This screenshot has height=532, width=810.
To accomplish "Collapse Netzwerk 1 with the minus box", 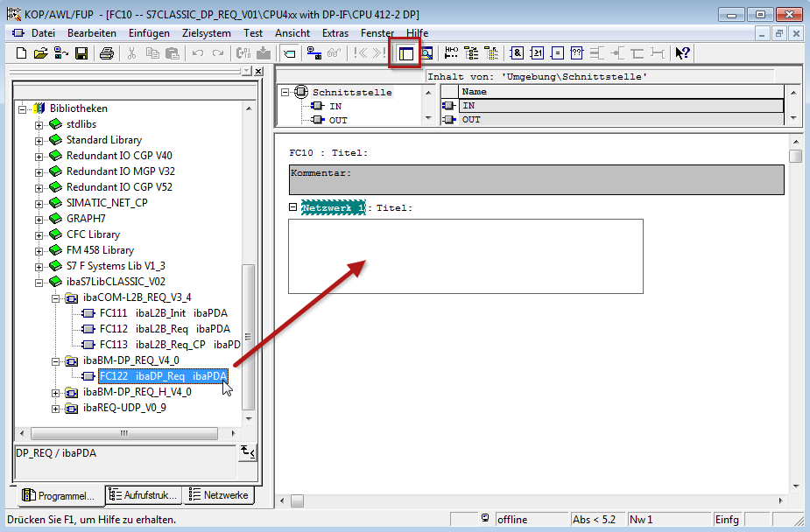I will tap(292, 207).
